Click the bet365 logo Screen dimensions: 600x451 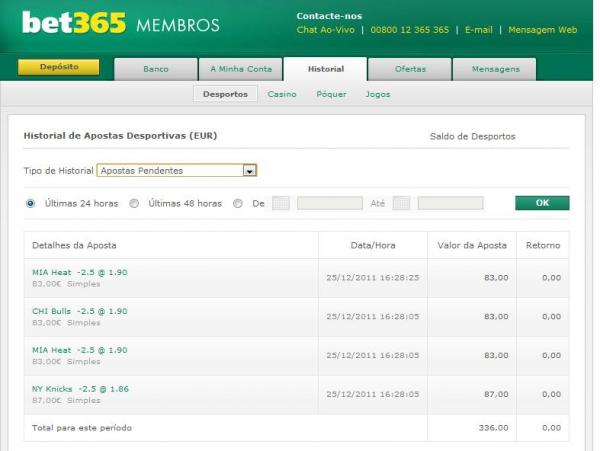coord(73,22)
